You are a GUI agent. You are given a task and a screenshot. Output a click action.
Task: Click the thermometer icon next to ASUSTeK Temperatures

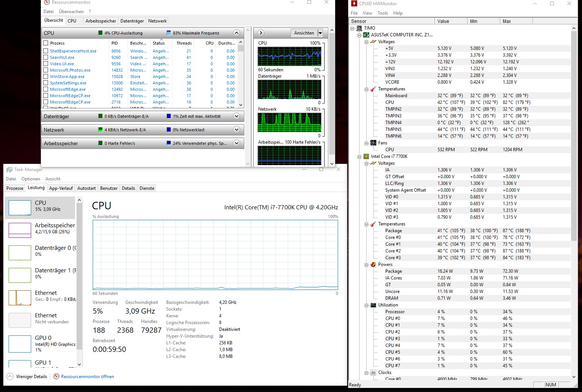point(373,89)
